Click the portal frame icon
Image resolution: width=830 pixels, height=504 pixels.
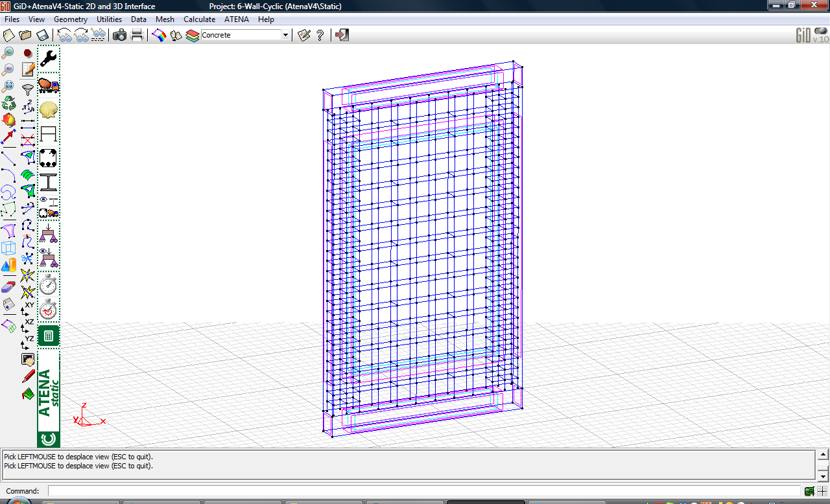49,134
